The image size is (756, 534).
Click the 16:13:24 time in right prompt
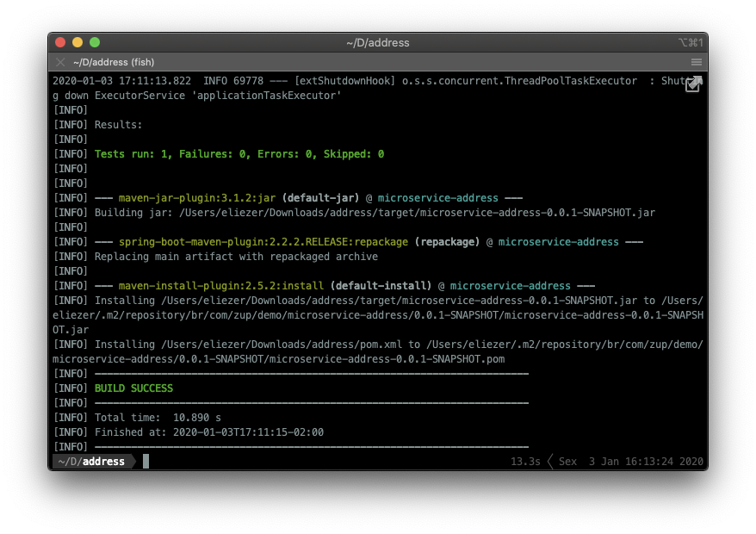coord(649,462)
